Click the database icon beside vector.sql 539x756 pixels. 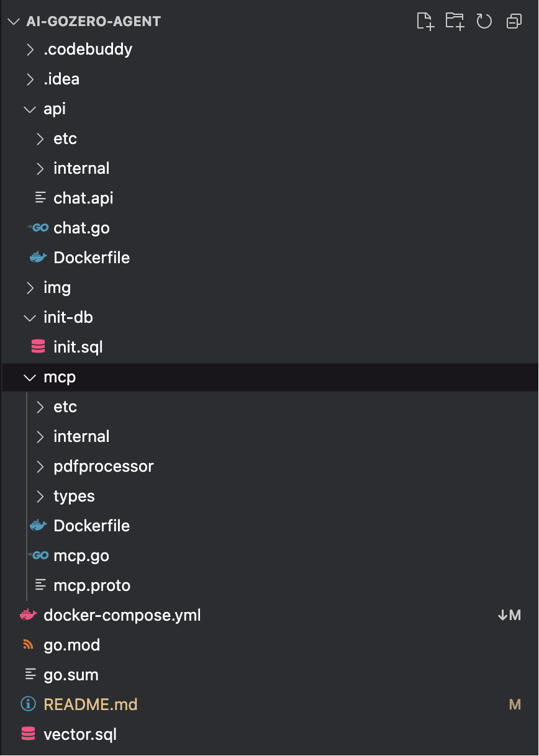pyautogui.click(x=29, y=734)
